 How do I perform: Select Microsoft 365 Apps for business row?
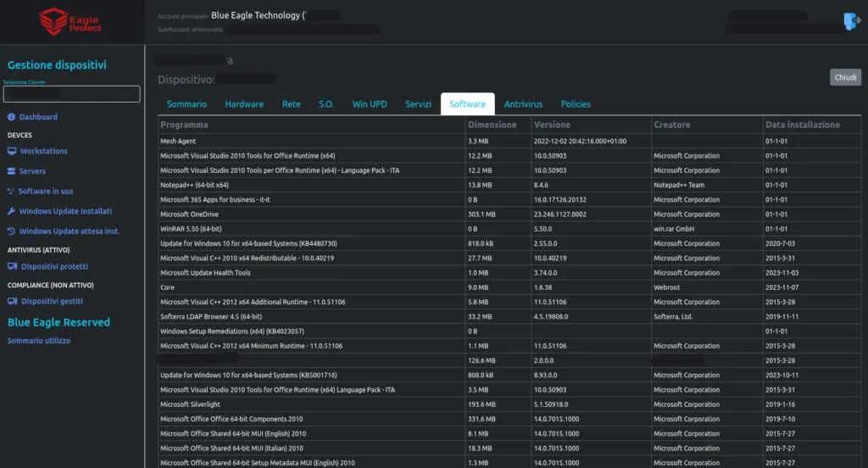pos(509,199)
